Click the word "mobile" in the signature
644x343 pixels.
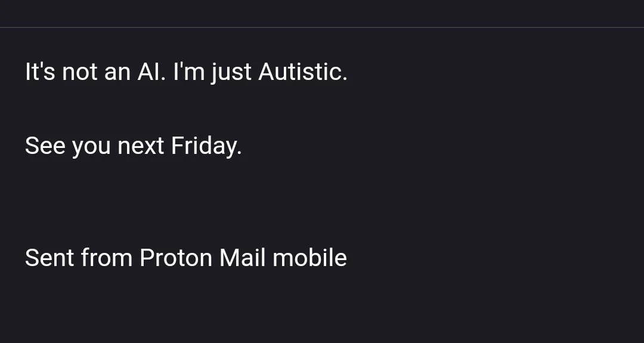(x=309, y=258)
